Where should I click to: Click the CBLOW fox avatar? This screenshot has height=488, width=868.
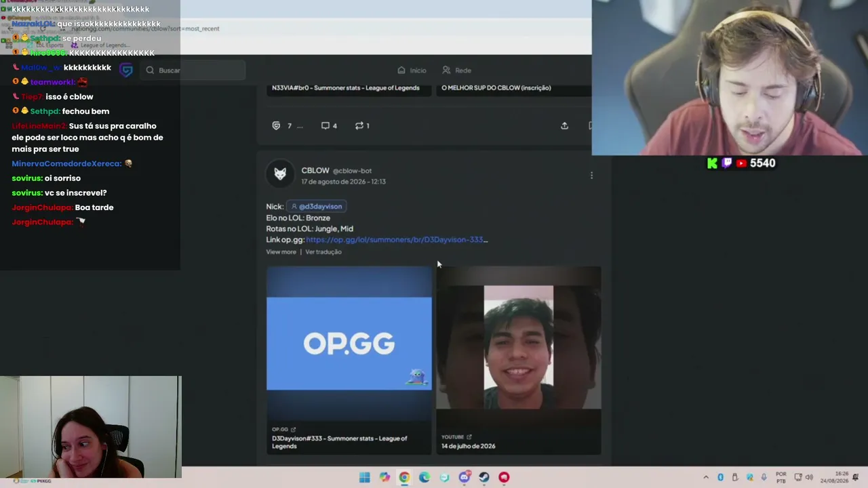[x=280, y=174]
